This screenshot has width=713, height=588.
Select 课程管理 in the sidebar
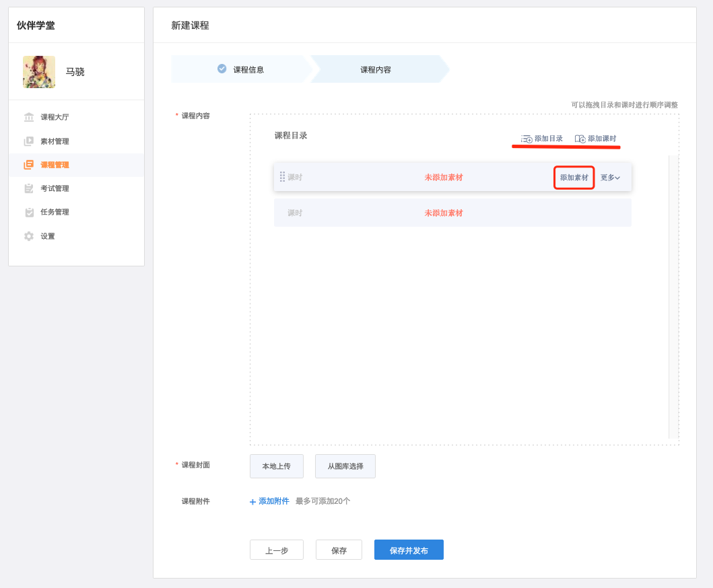click(x=76, y=165)
